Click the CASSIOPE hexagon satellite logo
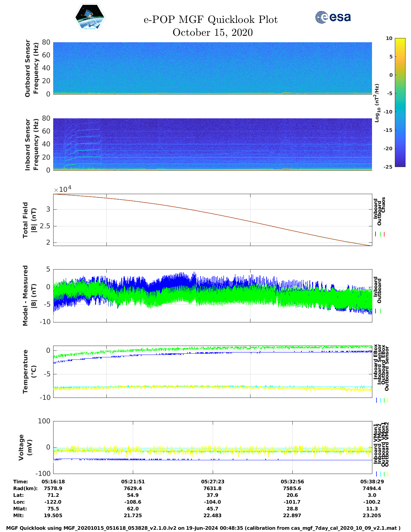The width and height of the screenshot is (411, 532). (x=90, y=18)
